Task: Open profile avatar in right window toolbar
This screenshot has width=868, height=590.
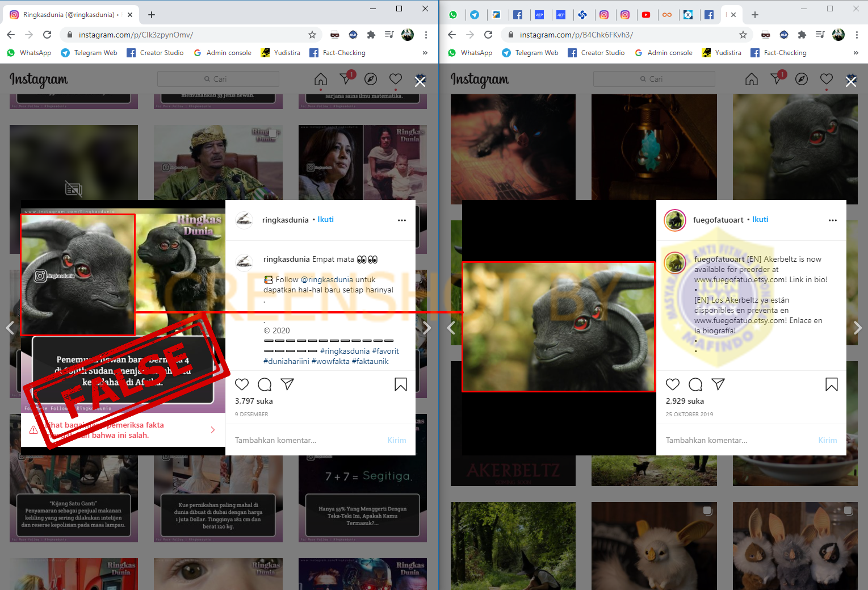Action: pyautogui.click(x=838, y=35)
